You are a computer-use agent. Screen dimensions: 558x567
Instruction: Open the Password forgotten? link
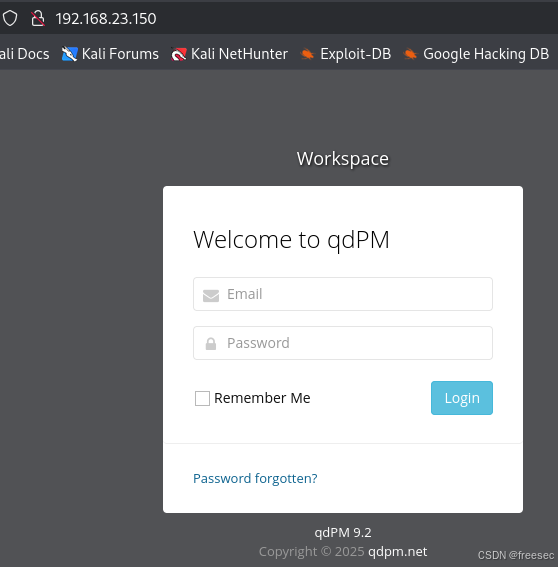coord(255,478)
